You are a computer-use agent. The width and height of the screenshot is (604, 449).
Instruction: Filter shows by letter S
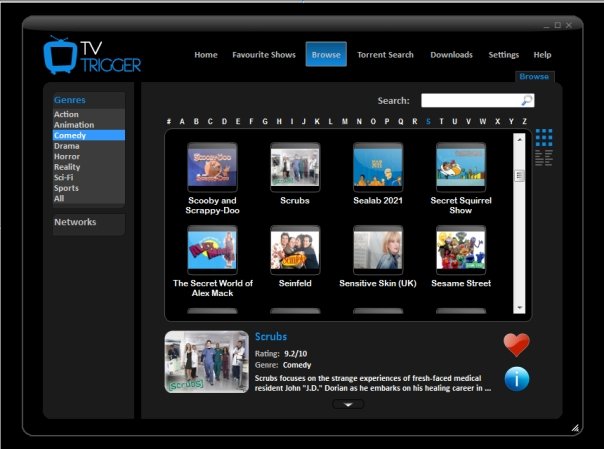tap(428, 121)
